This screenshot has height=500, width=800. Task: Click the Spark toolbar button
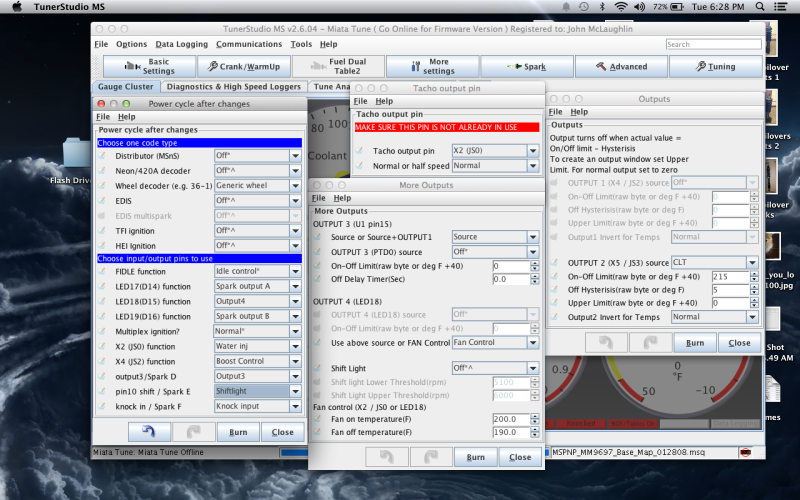pos(527,67)
